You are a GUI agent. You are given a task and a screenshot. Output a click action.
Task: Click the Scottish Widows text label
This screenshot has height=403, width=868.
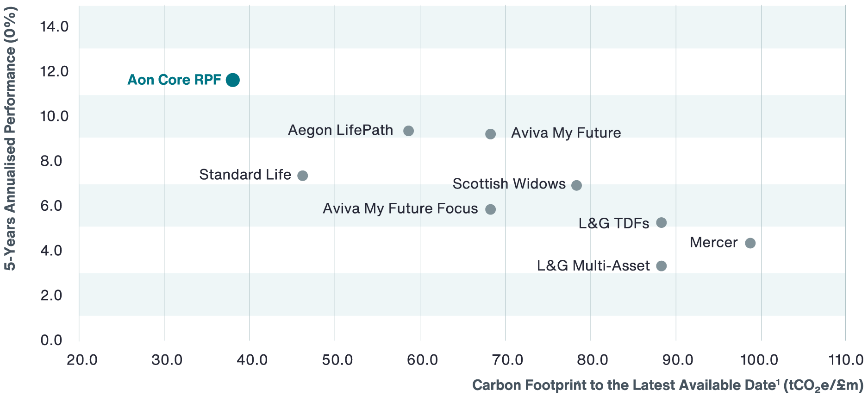coord(509,184)
